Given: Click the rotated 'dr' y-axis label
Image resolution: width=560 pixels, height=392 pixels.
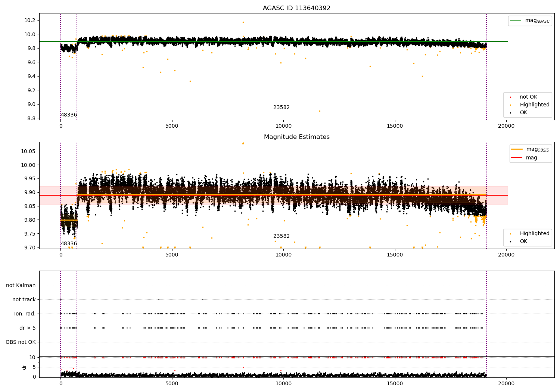Looking at the screenshot, I should pyautogui.click(x=24, y=367).
